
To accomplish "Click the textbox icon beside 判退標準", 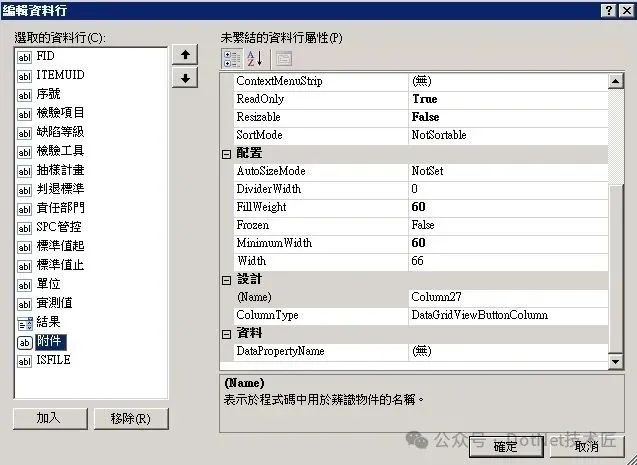I will (x=24, y=190).
